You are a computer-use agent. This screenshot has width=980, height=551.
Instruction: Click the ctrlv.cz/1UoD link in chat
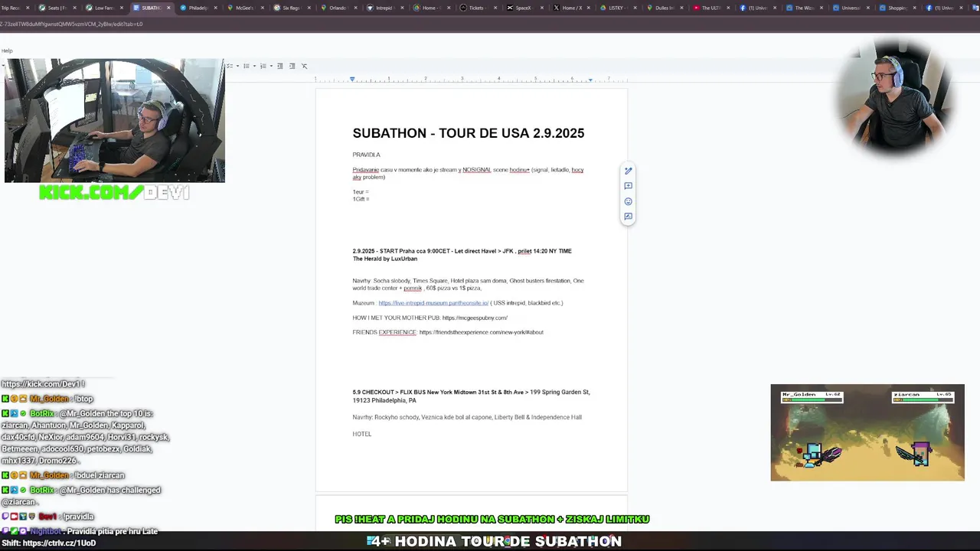(59, 543)
